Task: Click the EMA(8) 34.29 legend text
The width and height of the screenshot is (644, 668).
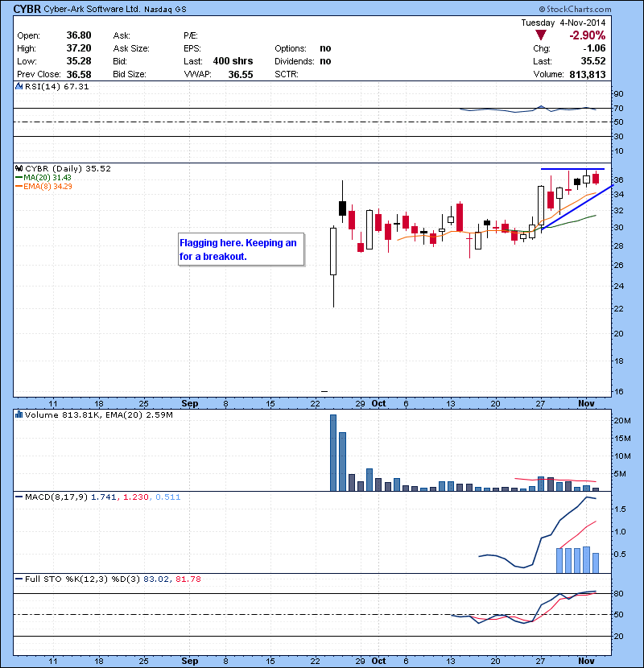Action: pyautogui.click(x=47, y=186)
